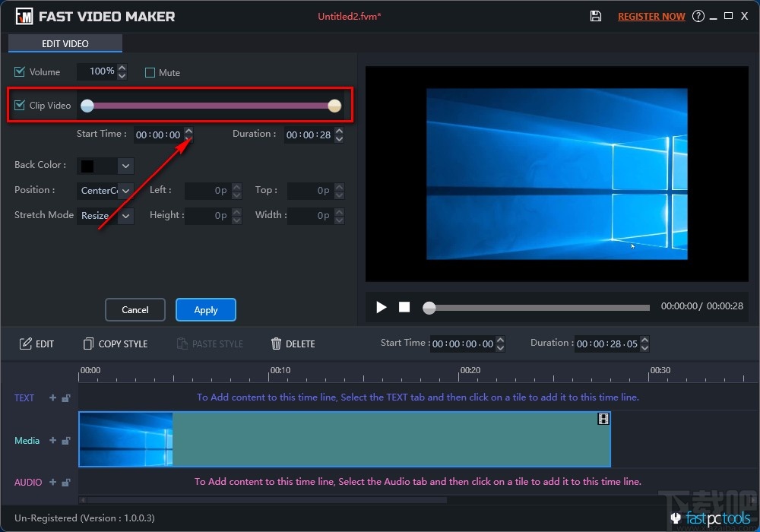Select the Windows video clip thumbnail on Media track
Image resolution: width=760 pixels, height=532 pixels.
[x=126, y=439]
